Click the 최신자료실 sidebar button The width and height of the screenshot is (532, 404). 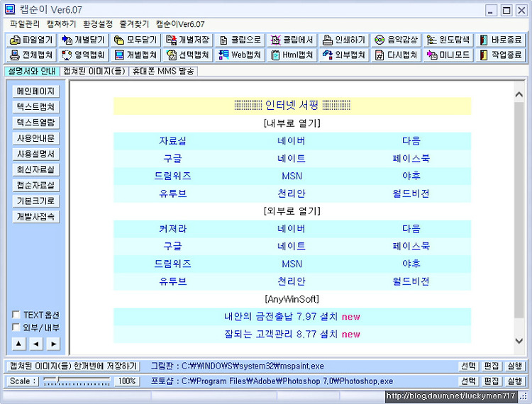click(35, 169)
